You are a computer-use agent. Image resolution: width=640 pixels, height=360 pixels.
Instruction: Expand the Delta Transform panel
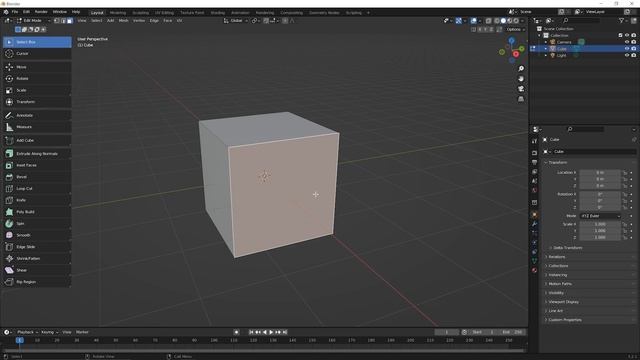(567, 248)
